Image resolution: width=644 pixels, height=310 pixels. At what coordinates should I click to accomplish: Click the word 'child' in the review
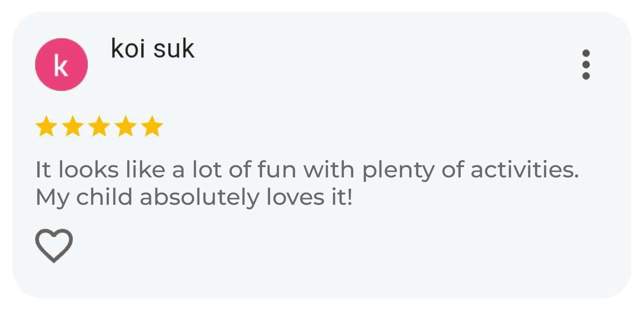click(x=104, y=197)
